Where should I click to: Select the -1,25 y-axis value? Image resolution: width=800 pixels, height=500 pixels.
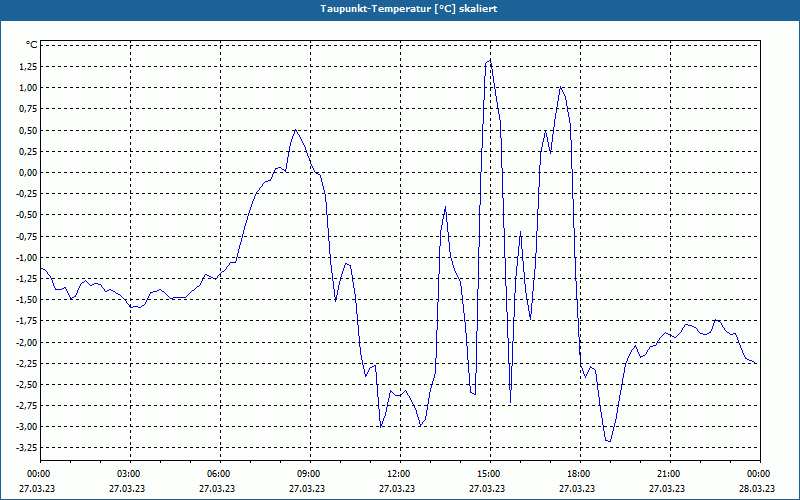[x=27, y=279]
